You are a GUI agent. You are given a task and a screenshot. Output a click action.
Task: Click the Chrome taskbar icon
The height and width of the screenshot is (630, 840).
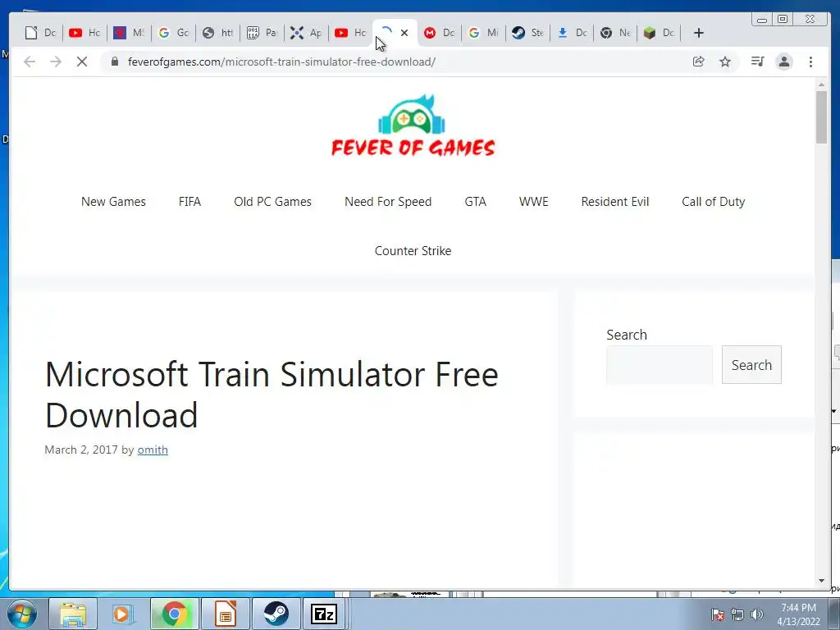[174, 614]
